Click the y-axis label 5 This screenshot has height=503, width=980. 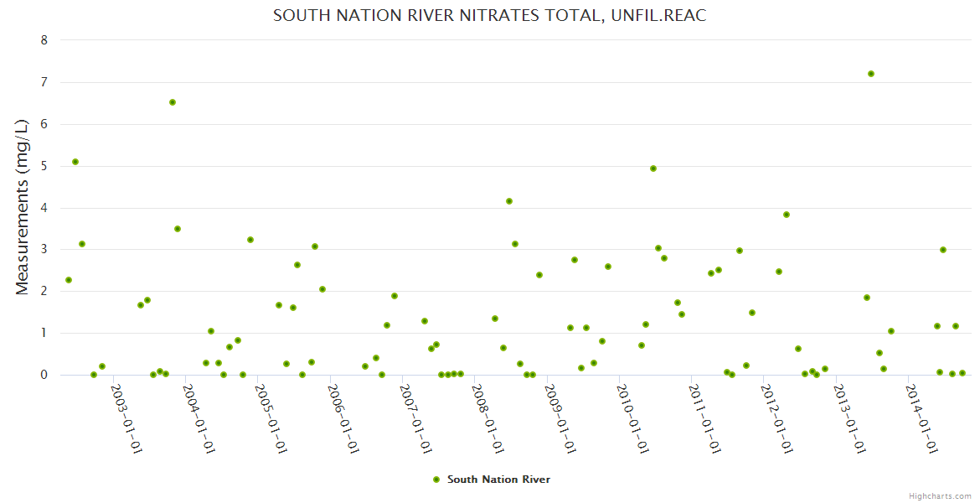point(44,166)
